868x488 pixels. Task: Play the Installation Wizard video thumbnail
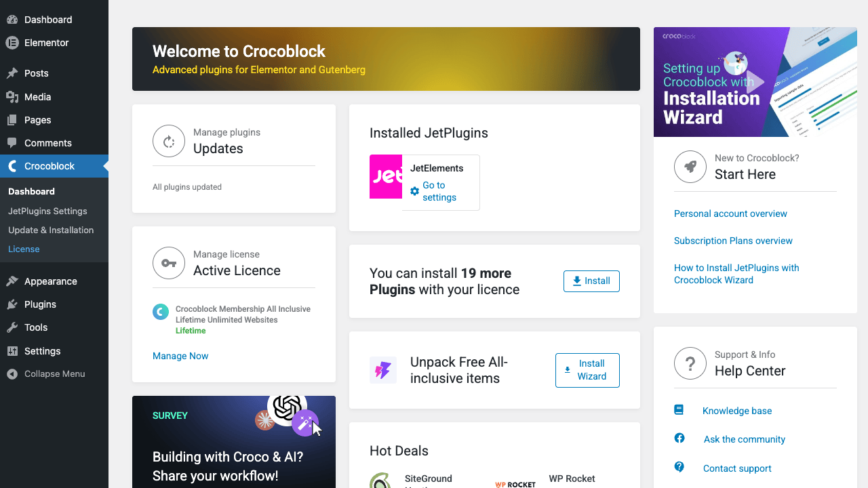tap(755, 82)
